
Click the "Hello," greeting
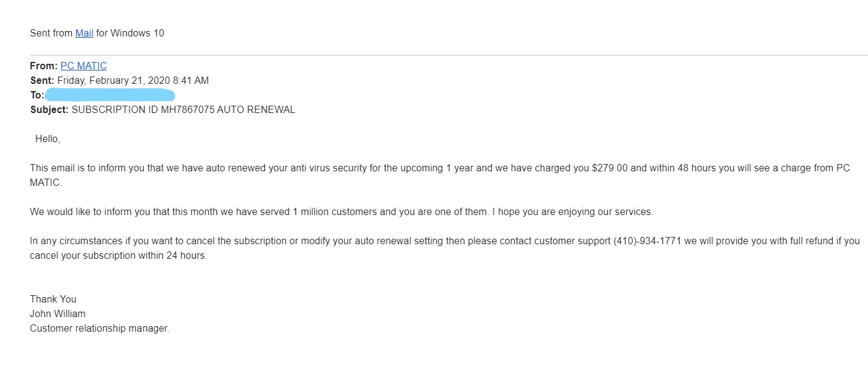click(x=47, y=139)
